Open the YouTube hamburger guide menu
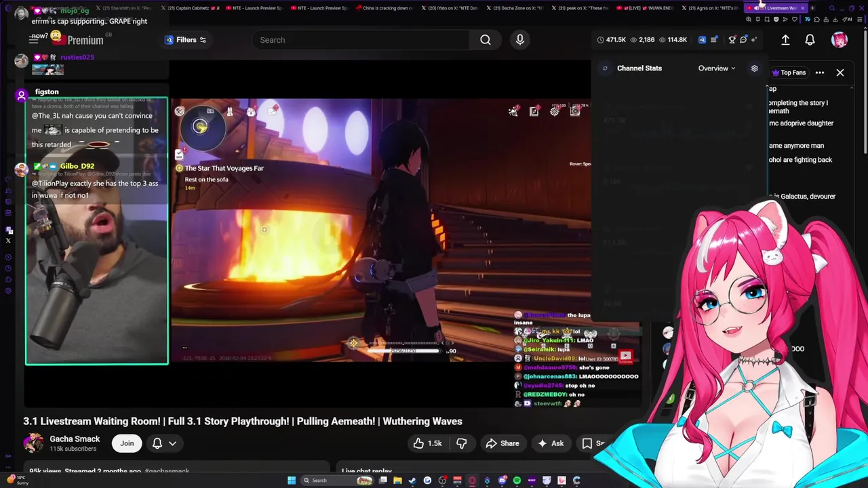Viewport: 868px width, 488px height. (x=33, y=40)
